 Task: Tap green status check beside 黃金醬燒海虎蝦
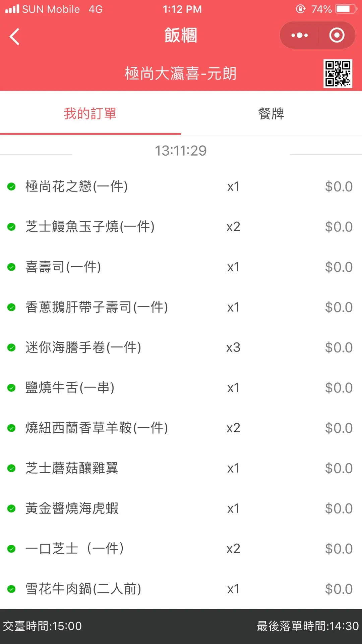[11, 508]
